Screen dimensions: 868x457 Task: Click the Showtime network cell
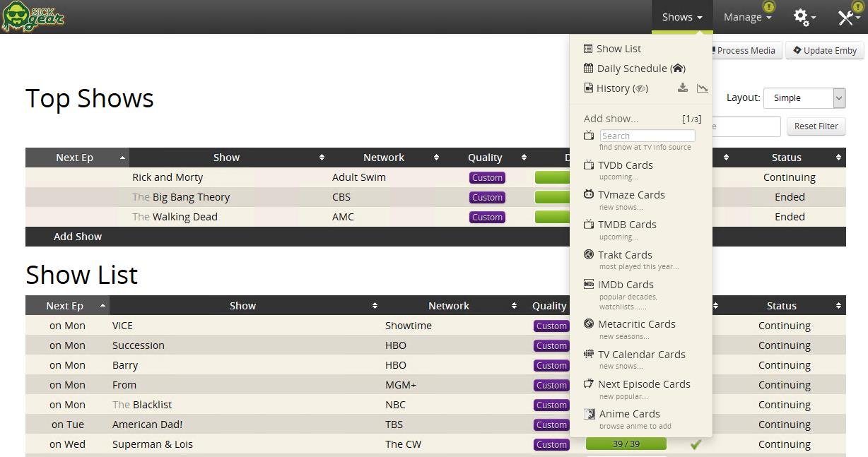(x=409, y=326)
